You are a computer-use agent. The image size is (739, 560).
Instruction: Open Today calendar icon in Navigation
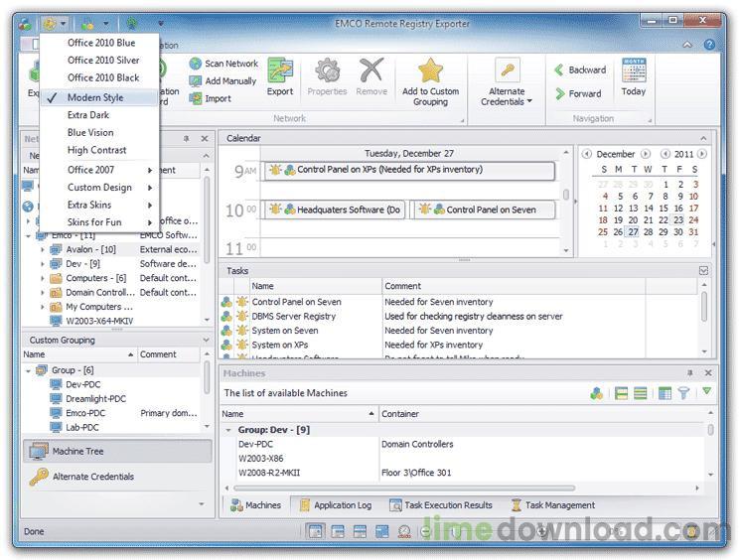click(633, 75)
